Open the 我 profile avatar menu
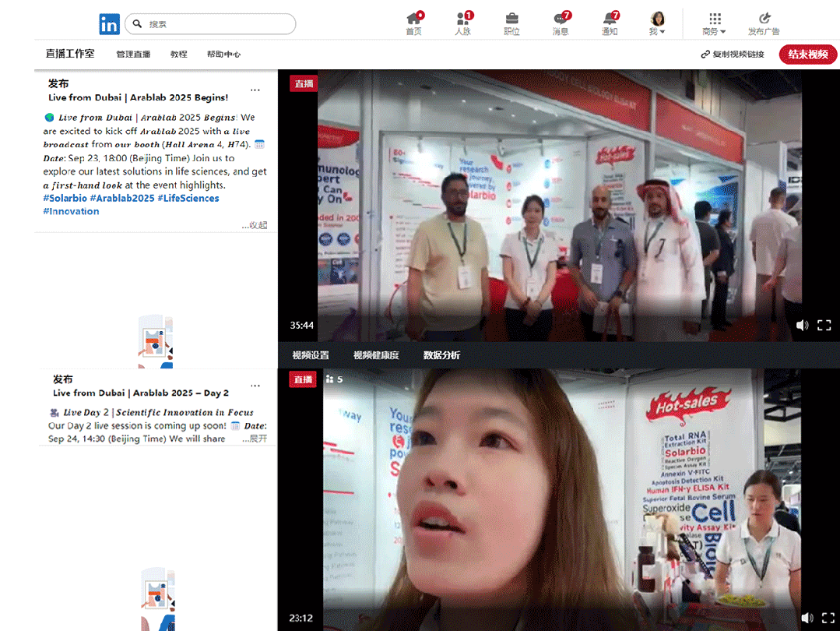 point(657,23)
